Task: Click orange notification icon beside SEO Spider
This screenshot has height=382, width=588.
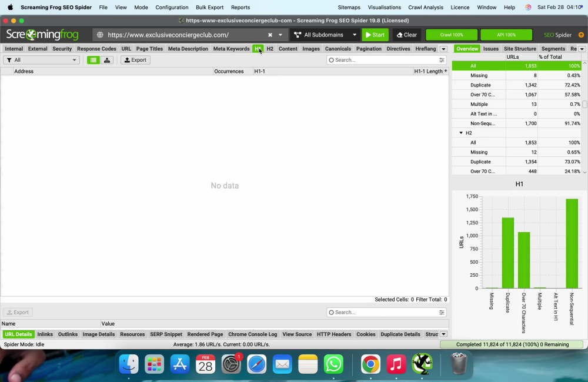Action: tap(581, 35)
